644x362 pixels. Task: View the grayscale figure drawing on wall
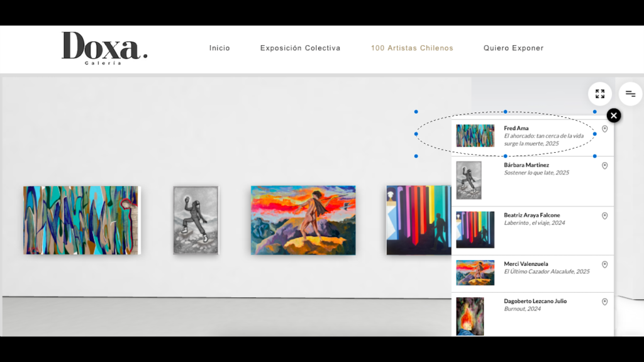click(196, 221)
